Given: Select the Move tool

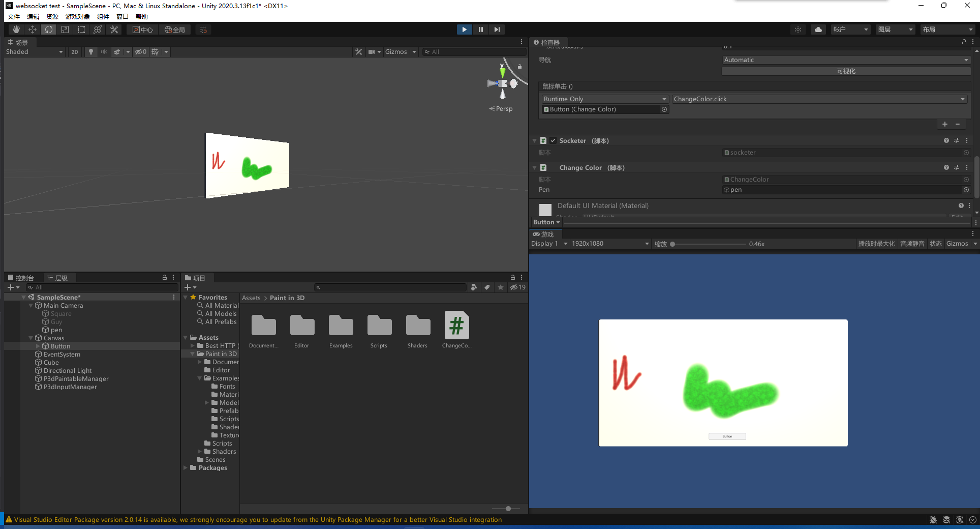Looking at the screenshot, I should [x=32, y=30].
